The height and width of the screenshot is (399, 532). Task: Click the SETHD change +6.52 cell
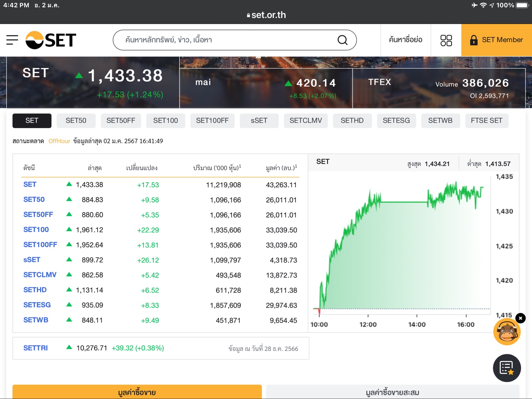(150, 290)
